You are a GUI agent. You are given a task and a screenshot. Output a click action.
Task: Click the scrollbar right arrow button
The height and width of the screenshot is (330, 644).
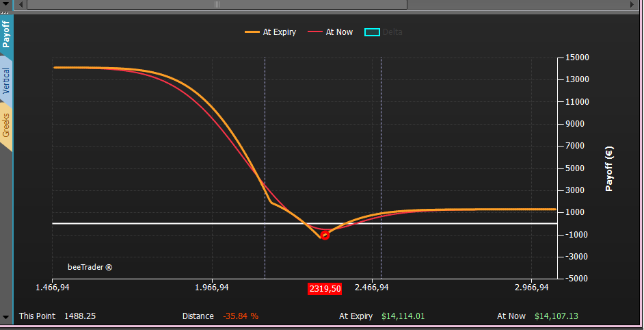tap(632, 5)
